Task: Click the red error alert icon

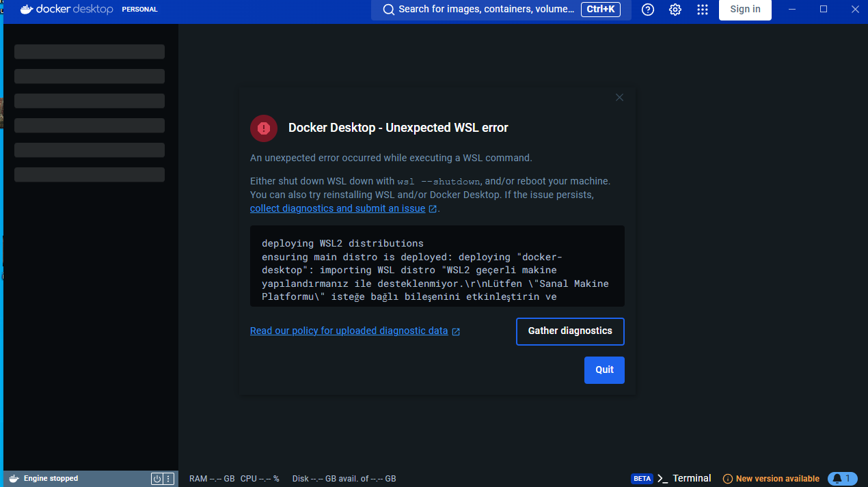Action: [x=264, y=128]
